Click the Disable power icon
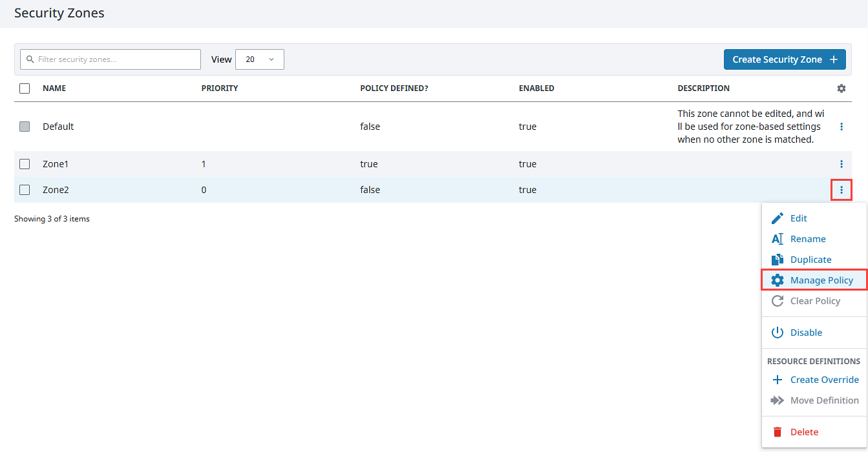 click(778, 333)
